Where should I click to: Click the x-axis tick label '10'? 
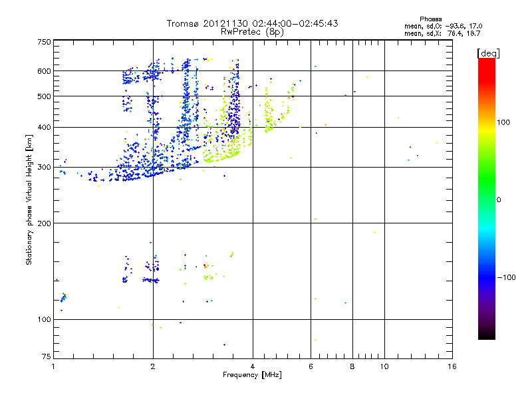click(384, 366)
